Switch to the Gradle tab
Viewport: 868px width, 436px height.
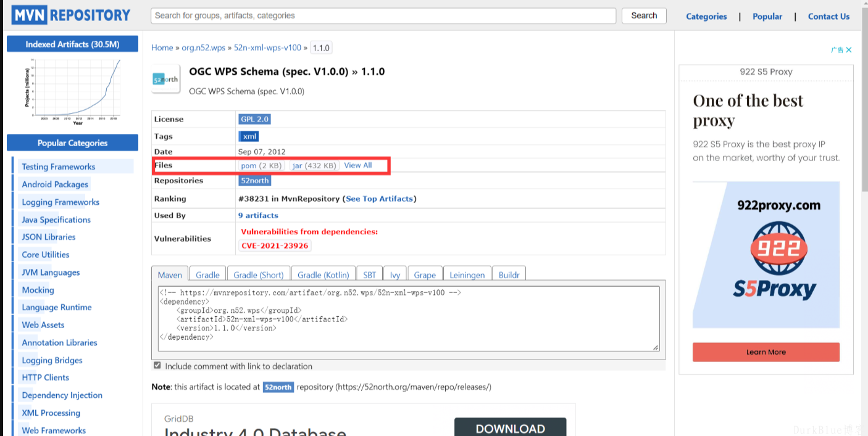207,275
